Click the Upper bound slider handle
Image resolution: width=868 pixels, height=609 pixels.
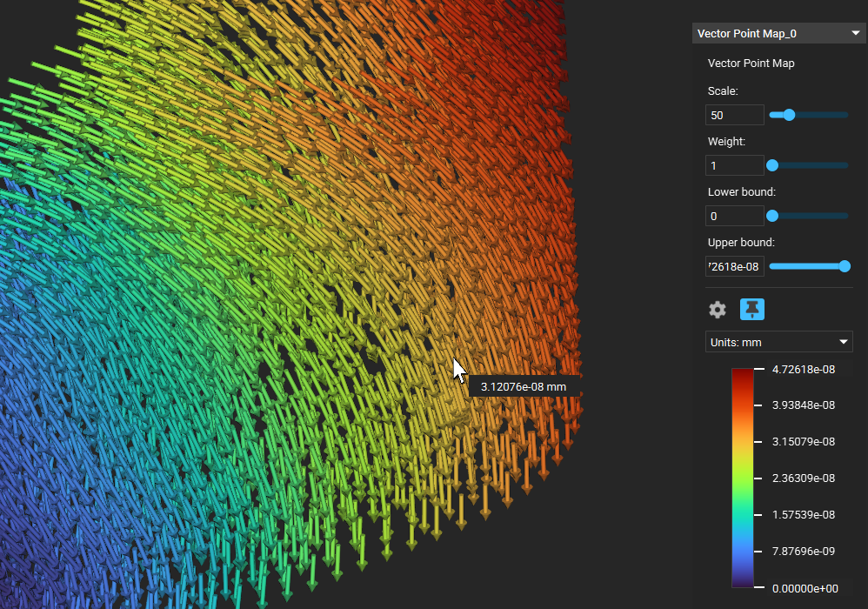845,266
